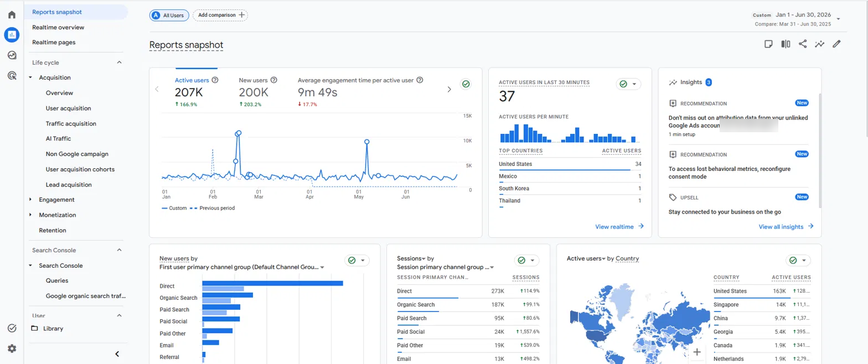Click the green data quality check on overview card
The image size is (868, 364).
(466, 84)
